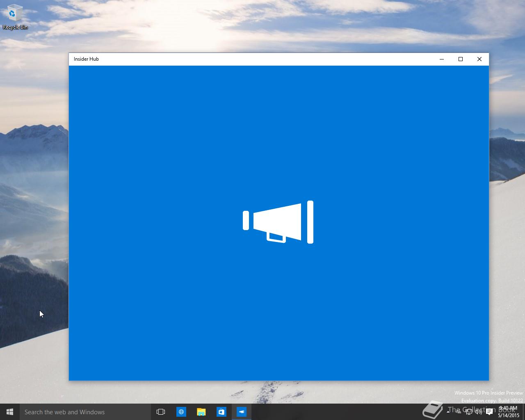Open File Explorer from the taskbar
The height and width of the screenshot is (420, 525).
pos(201,412)
